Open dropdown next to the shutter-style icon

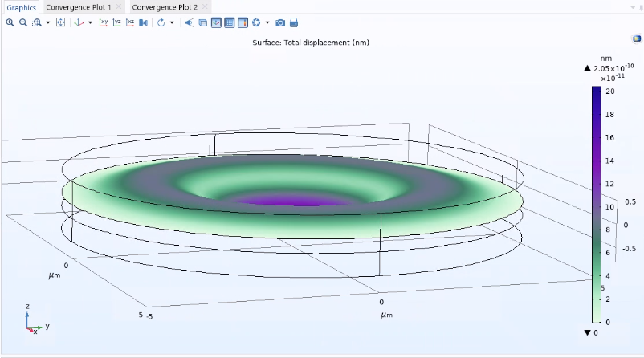click(x=267, y=23)
